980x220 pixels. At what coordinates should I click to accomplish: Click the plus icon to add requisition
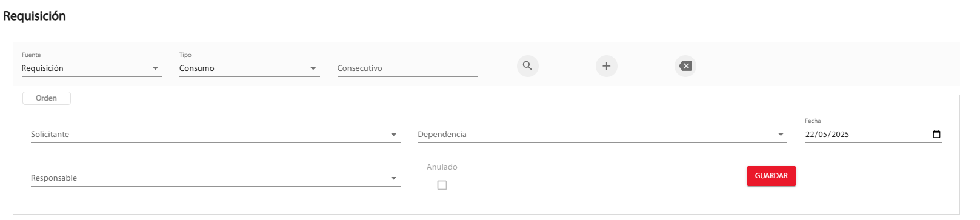point(606,66)
